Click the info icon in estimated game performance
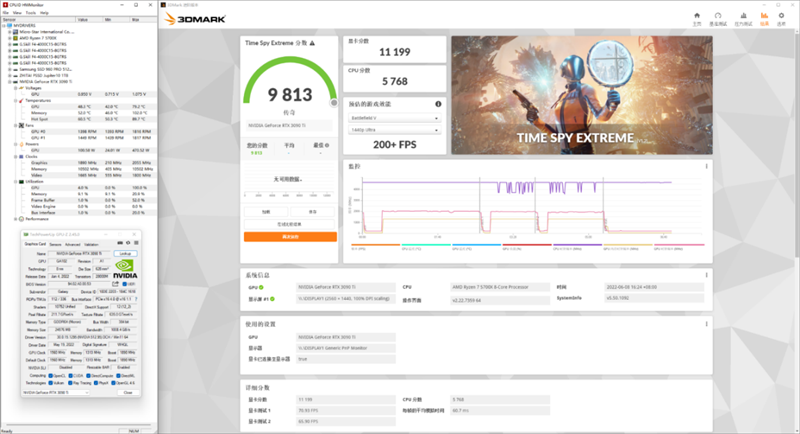 pos(438,104)
